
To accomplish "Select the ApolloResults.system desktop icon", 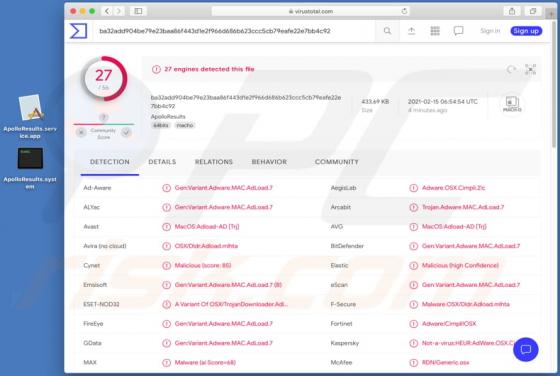I will coord(30,168).
